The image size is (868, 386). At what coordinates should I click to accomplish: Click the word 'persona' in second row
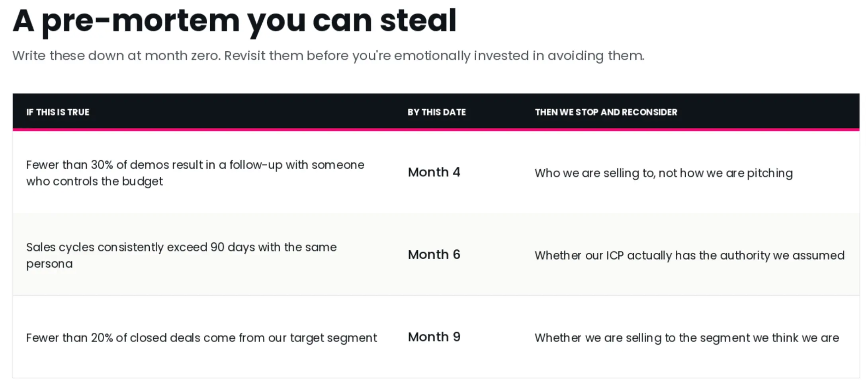coord(49,264)
